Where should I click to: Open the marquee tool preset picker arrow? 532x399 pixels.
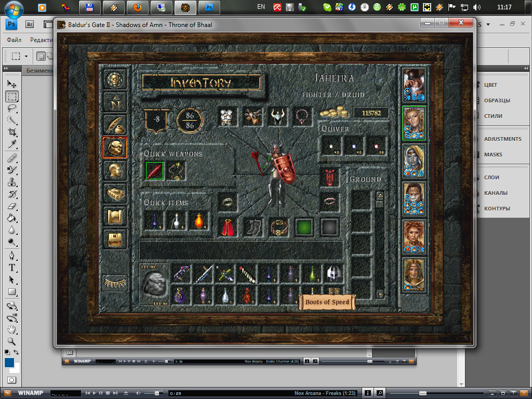(26, 56)
